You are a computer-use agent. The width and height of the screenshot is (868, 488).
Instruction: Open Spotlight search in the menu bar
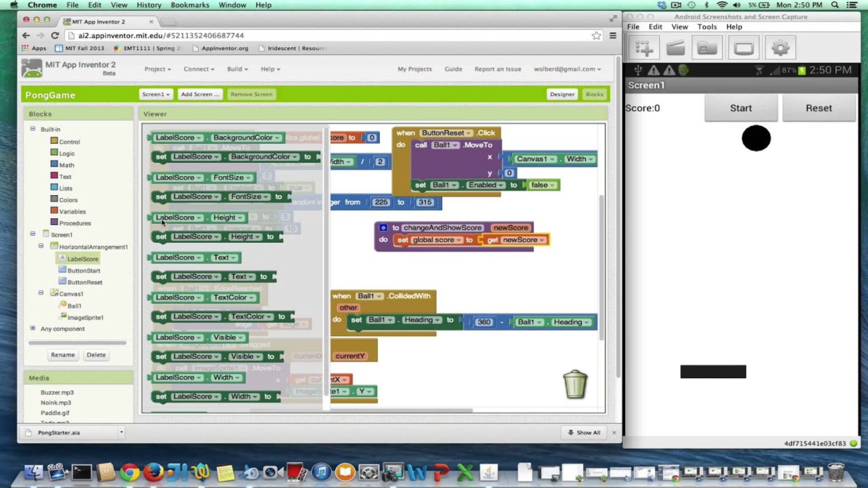[835, 5]
